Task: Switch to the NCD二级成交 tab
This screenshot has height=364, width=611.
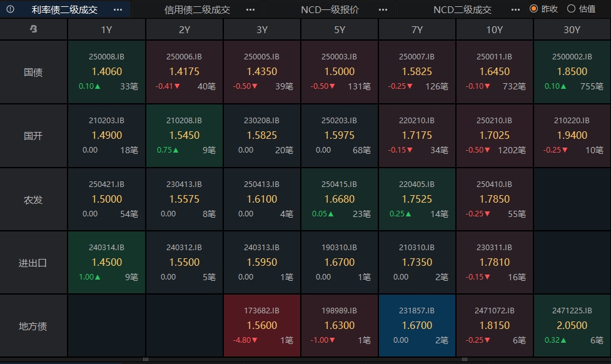Action: click(x=462, y=9)
